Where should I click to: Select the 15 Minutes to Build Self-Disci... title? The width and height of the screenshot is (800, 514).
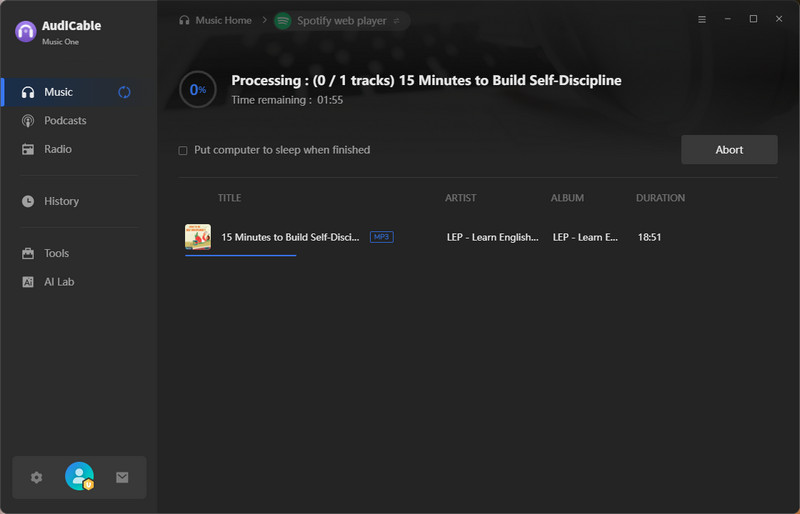290,237
